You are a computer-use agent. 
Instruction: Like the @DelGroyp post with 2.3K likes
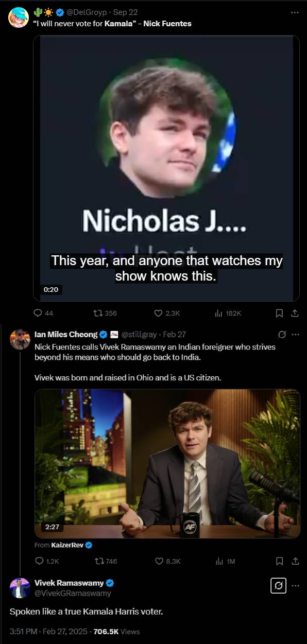[x=167, y=313]
